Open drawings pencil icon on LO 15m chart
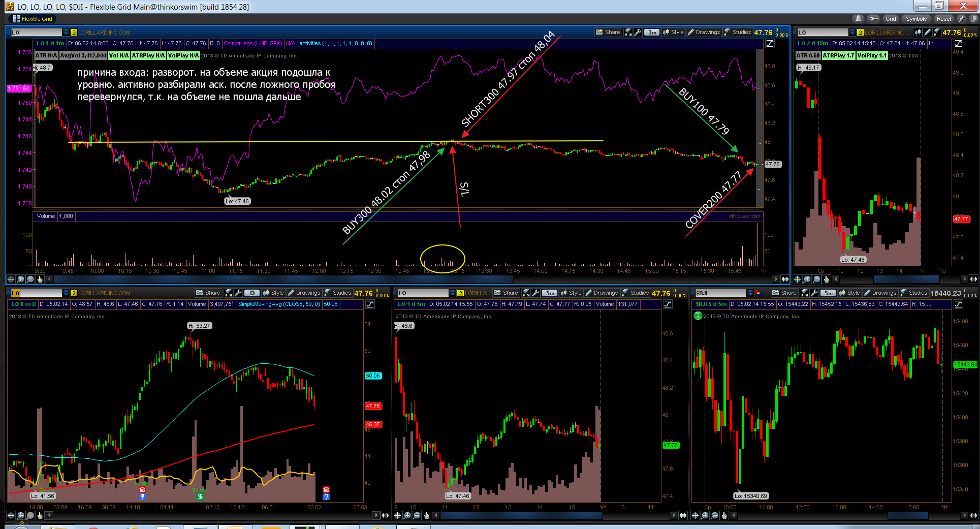The height and width of the screenshot is (529, 980). click(927, 32)
